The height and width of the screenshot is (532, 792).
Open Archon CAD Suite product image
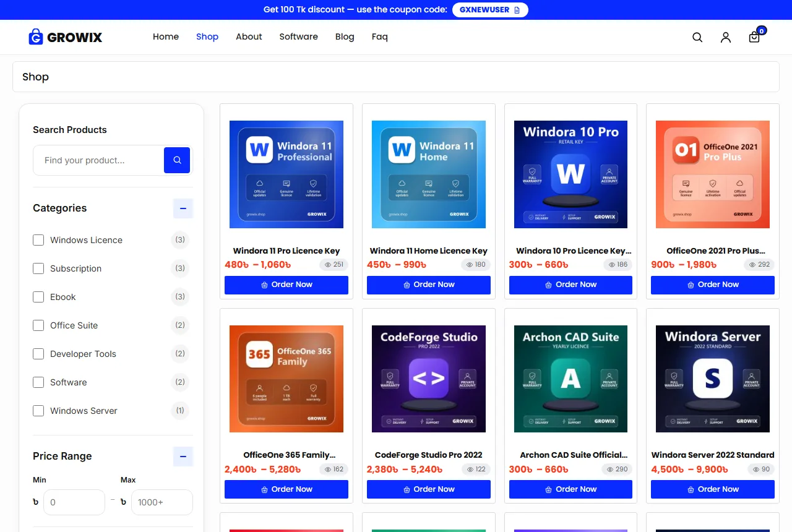[570, 379]
